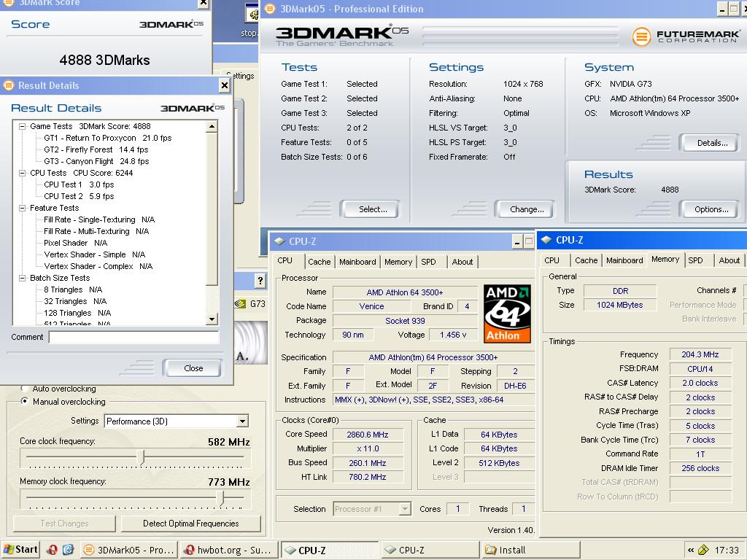Open the Mainboard tab in right CPU-Z

tap(624, 260)
